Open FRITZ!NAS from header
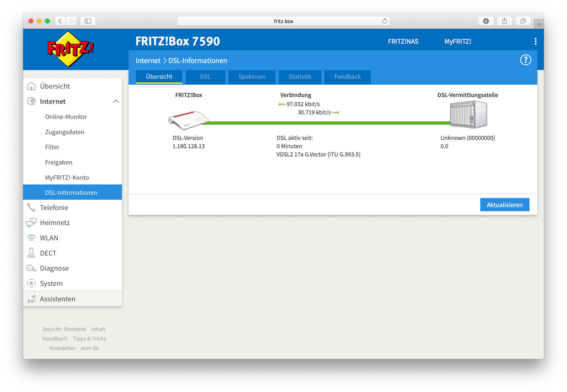 coord(403,41)
